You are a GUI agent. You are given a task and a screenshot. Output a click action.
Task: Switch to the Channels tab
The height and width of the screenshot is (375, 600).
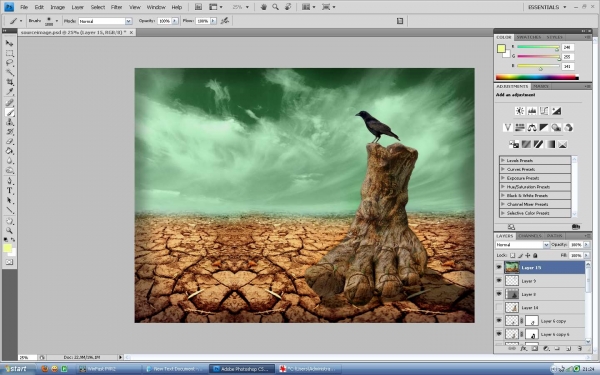click(530, 236)
